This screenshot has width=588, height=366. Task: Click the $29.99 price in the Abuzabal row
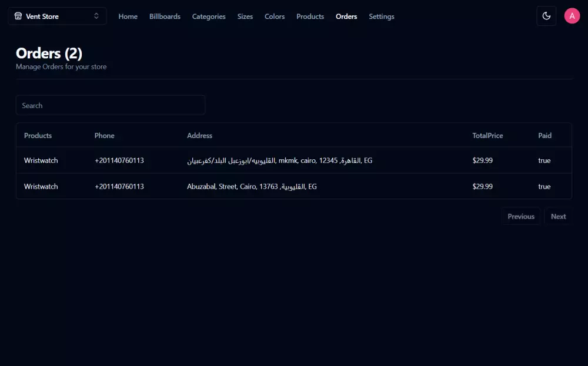tap(482, 187)
